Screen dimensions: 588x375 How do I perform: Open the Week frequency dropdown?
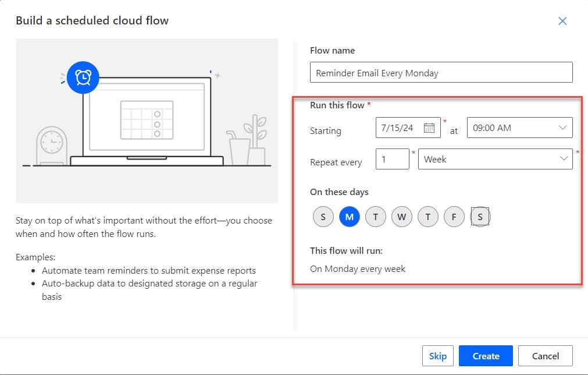click(x=495, y=159)
